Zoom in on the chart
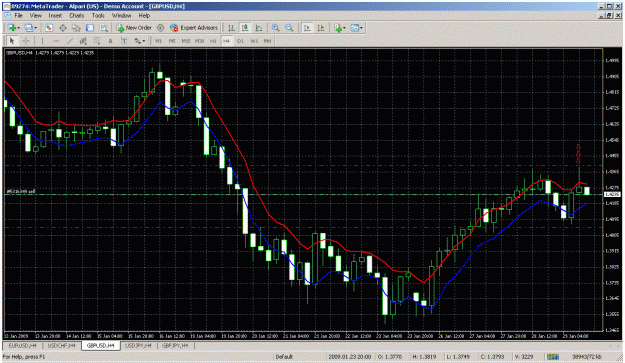The image size is (625, 363). (x=275, y=27)
